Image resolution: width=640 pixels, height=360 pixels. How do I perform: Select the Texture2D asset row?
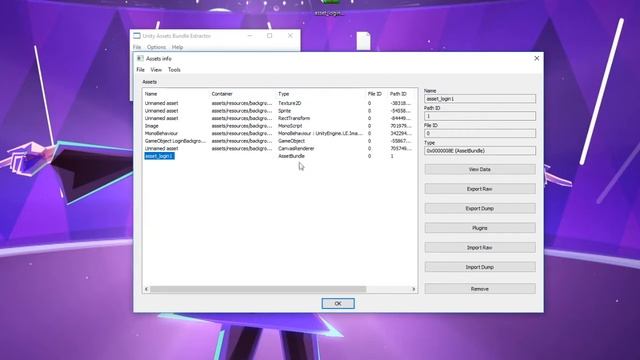(x=280, y=103)
